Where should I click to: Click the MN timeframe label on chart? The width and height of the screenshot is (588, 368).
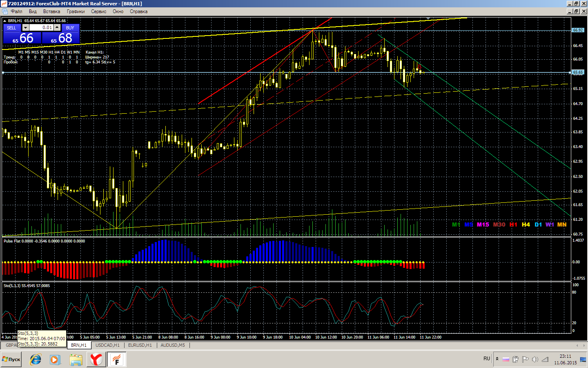[562, 224]
